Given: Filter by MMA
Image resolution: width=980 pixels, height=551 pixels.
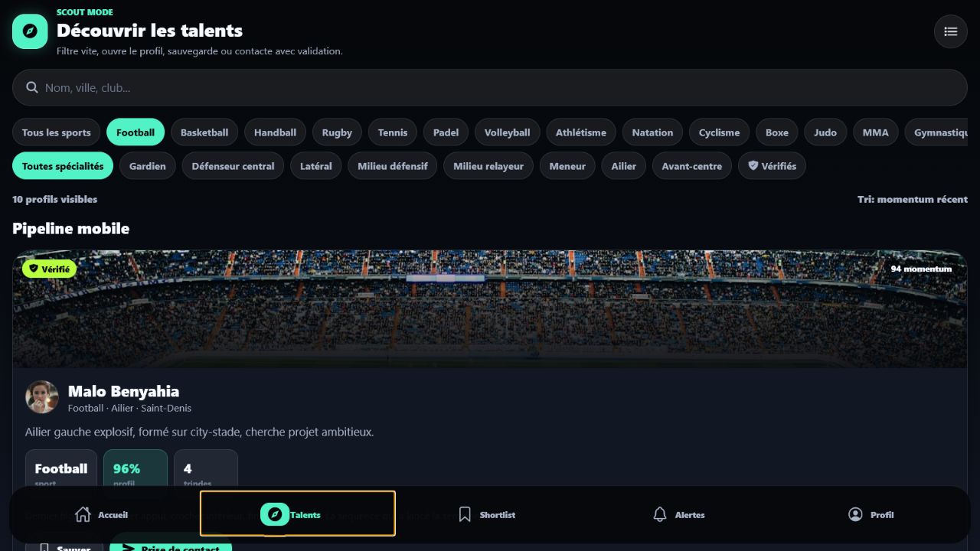Looking at the screenshot, I should [x=875, y=132].
